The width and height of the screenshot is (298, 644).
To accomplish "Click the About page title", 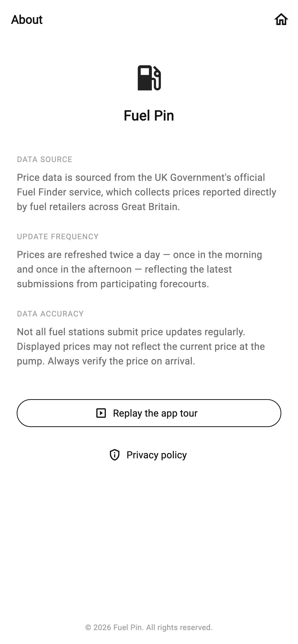I will point(27,19).
